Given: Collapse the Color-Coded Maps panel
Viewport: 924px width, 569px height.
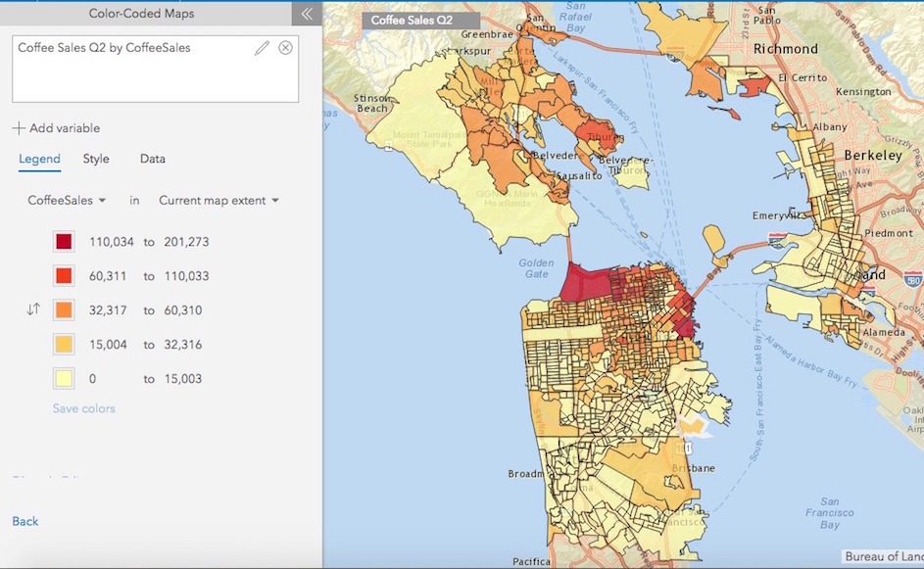Looking at the screenshot, I should tap(307, 14).
